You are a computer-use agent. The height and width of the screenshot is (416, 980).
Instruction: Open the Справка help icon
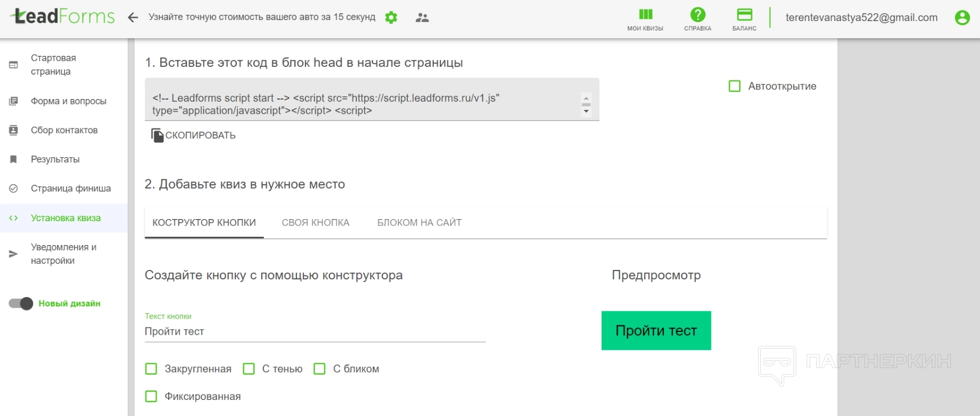[698, 19]
